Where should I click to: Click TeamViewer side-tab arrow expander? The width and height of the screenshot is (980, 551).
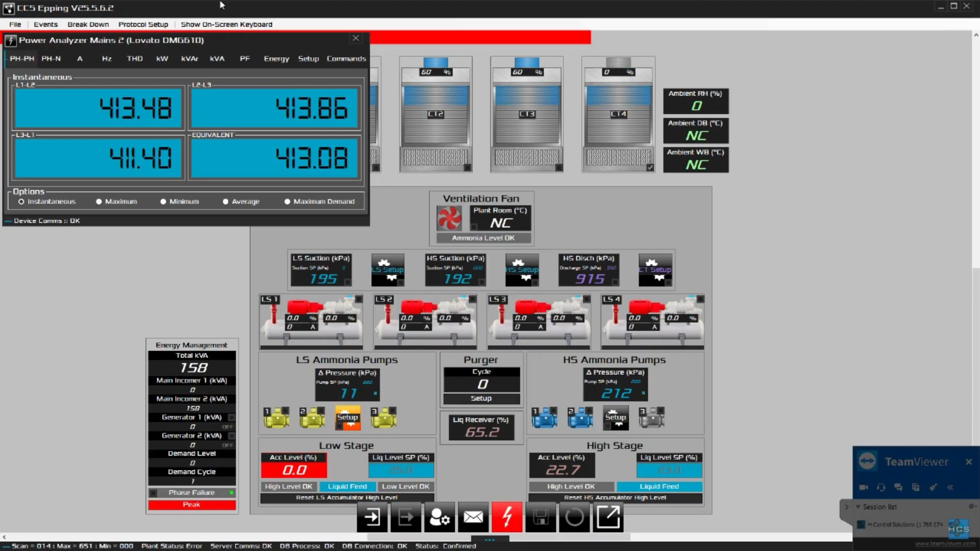tap(846, 507)
